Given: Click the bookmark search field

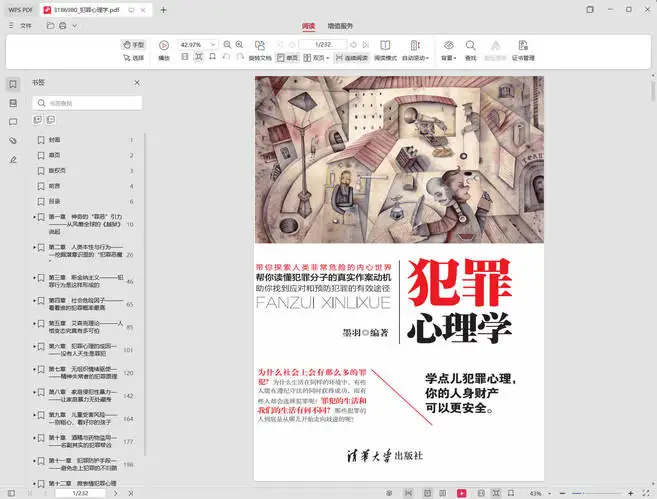Looking at the screenshot, I should pyautogui.click(x=88, y=103).
